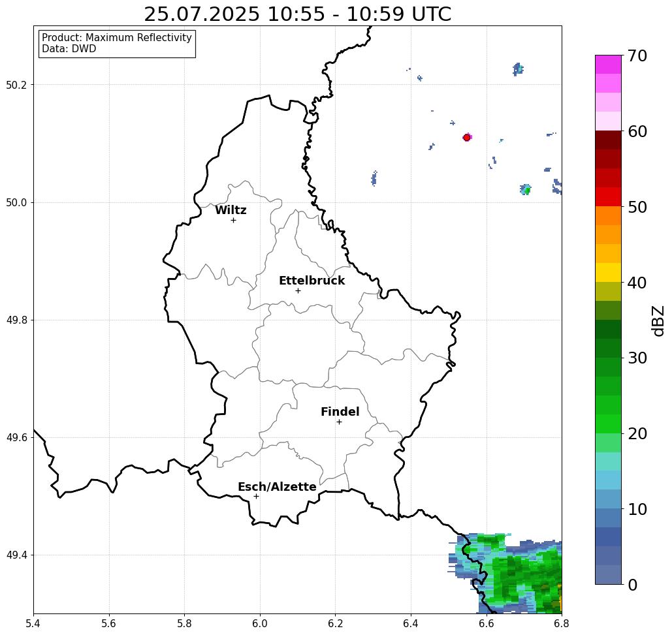Select the Wiltz station label

point(231,210)
